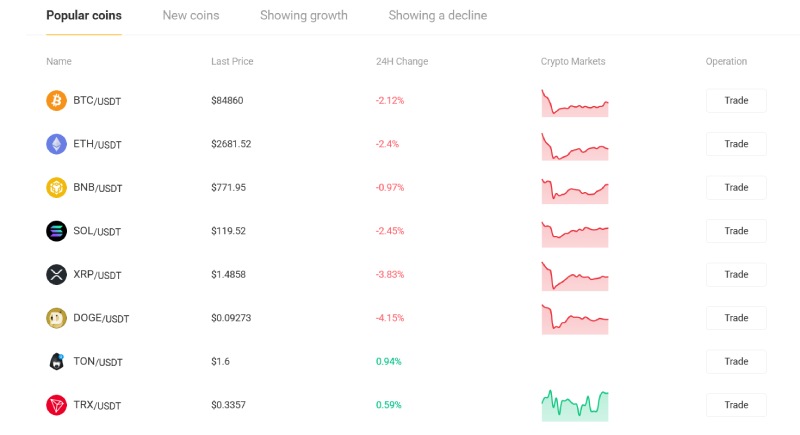Viewport: 800px width, 435px height.
Task: Select the BNB coin logo
Action: [57, 188]
